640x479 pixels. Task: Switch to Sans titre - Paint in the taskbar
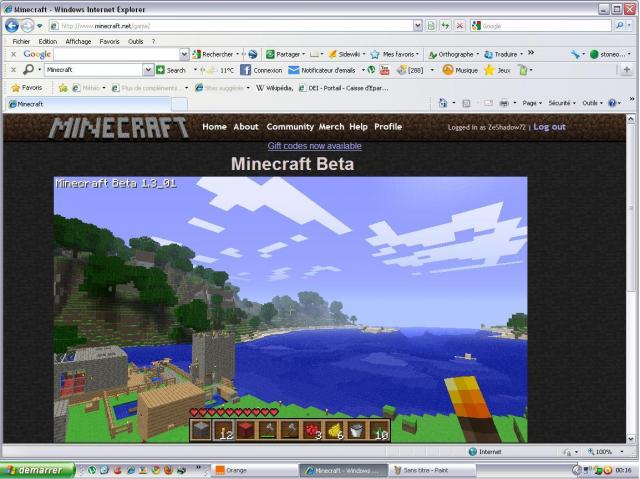click(x=433, y=470)
